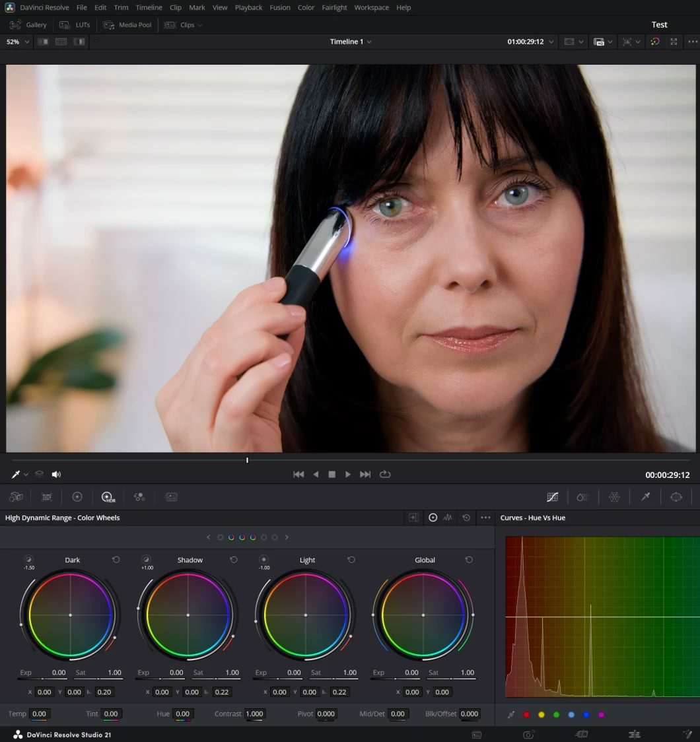Image resolution: width=700 pixels, height=742 pixels.
Task: Stop playback
Action: coord(332,474)
